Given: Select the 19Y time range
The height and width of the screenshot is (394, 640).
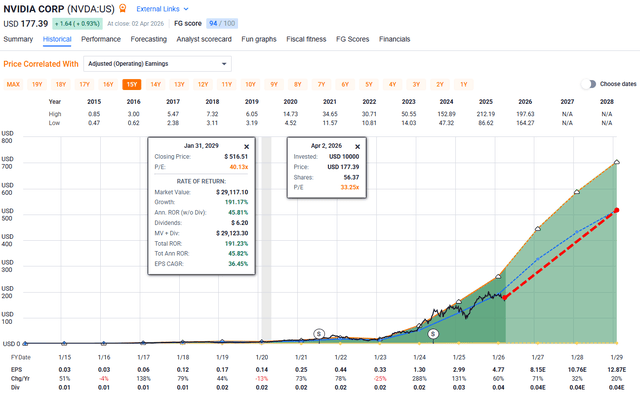Looking at the screenshot, I should tap(37, 85).
